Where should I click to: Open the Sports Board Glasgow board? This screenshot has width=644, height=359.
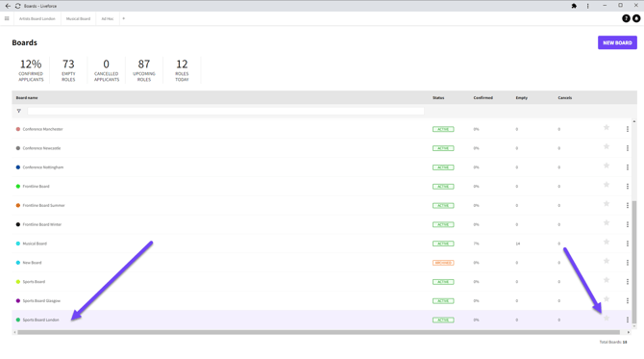coord(41,301)
